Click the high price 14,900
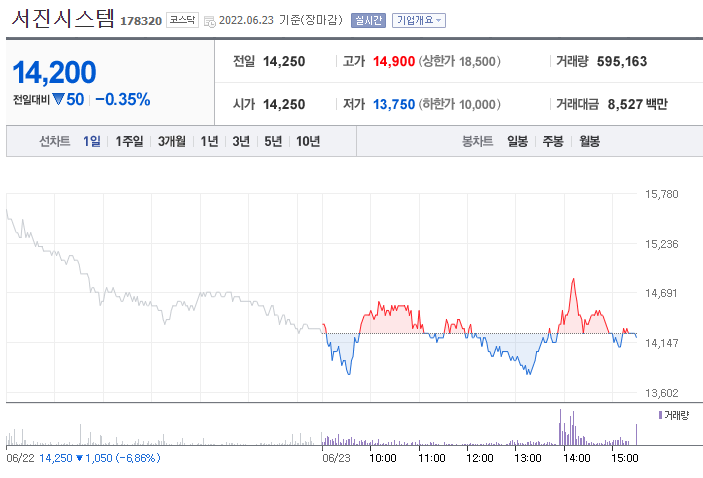Image resolution: width=703 pixels, height=478 pixels. [x=394, y=61]
